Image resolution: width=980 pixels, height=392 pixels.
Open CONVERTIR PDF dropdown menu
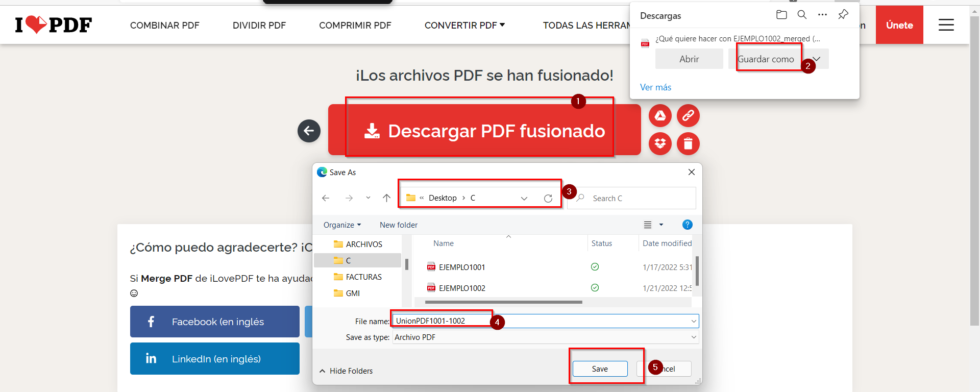click(x=464, y=25)
